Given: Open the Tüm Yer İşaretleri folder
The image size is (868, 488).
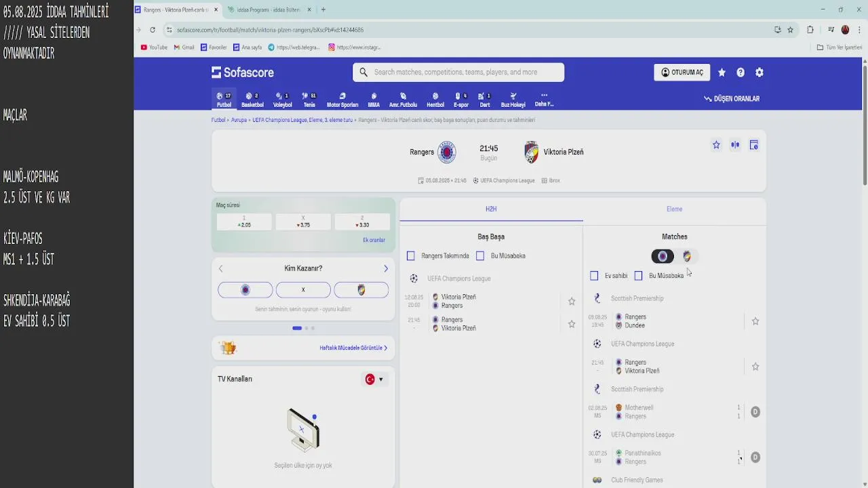Looking at the screenshot, I should pyautogui.click(x=840, y=47).
